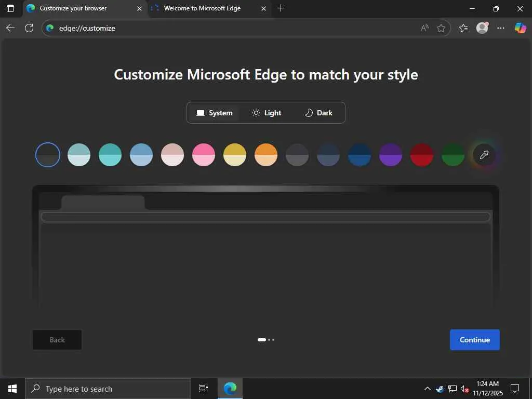Show hidden icons tray chevron
Viewport: 532px width, 399px height.
click(428, 389)
